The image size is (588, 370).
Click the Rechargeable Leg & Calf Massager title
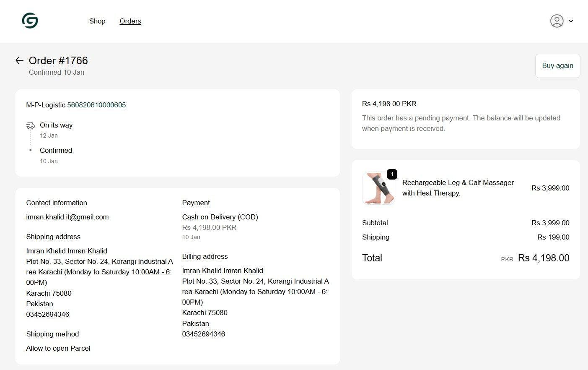458,188
